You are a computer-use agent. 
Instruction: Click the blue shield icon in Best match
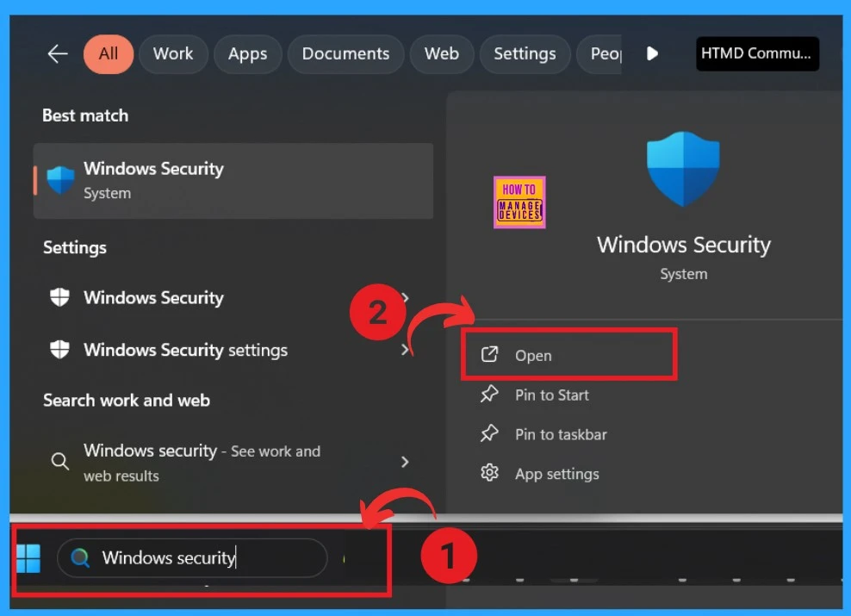pyautogui.click(x=60, y=180)
